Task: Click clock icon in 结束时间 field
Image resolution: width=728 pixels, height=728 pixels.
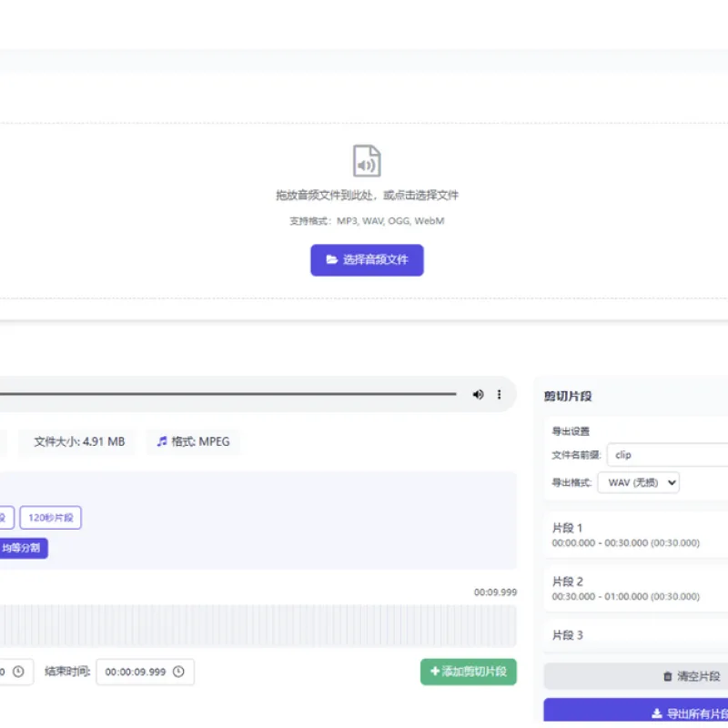Action: coord(178,672)
